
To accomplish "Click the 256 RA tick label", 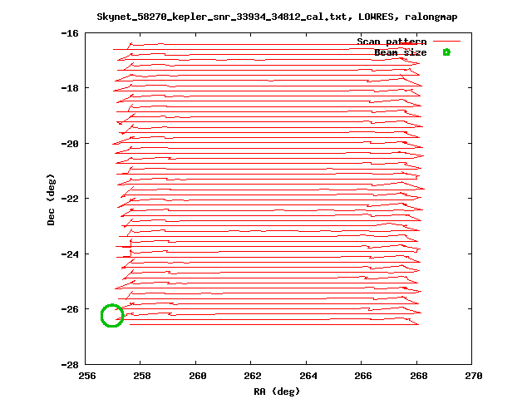I will click(87, 376).
